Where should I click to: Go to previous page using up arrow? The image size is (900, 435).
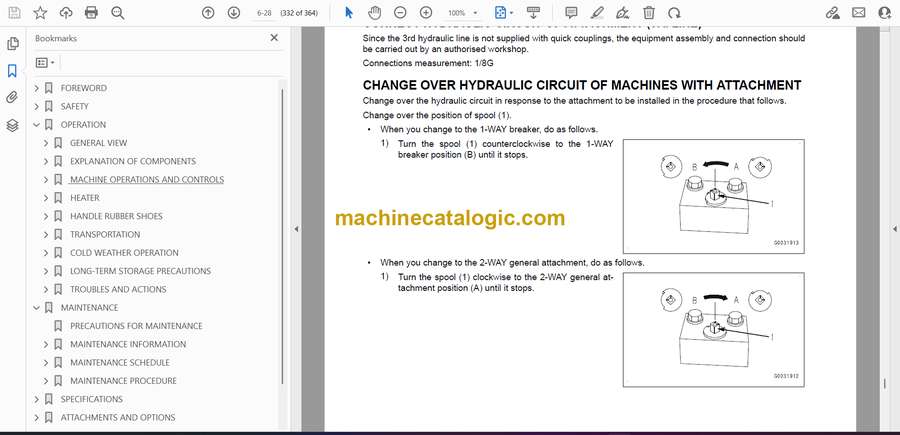pyautogui.click(x=208, y=13)
